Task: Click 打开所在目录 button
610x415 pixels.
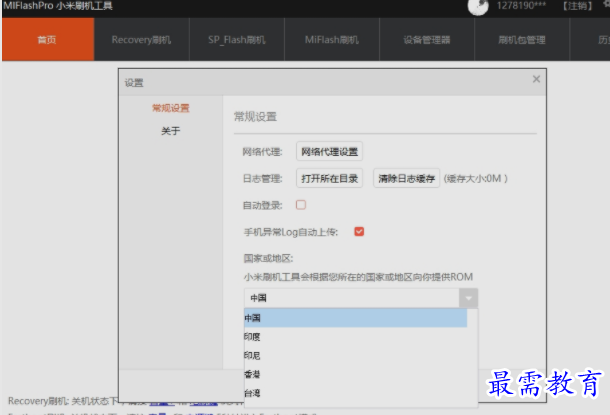Action: point(330,178)
